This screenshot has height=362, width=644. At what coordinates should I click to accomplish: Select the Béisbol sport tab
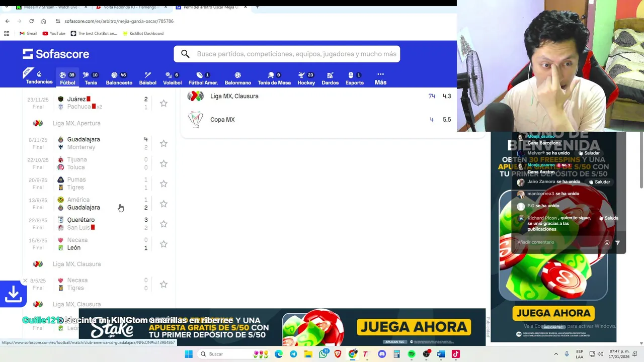[x=147, y=78]
